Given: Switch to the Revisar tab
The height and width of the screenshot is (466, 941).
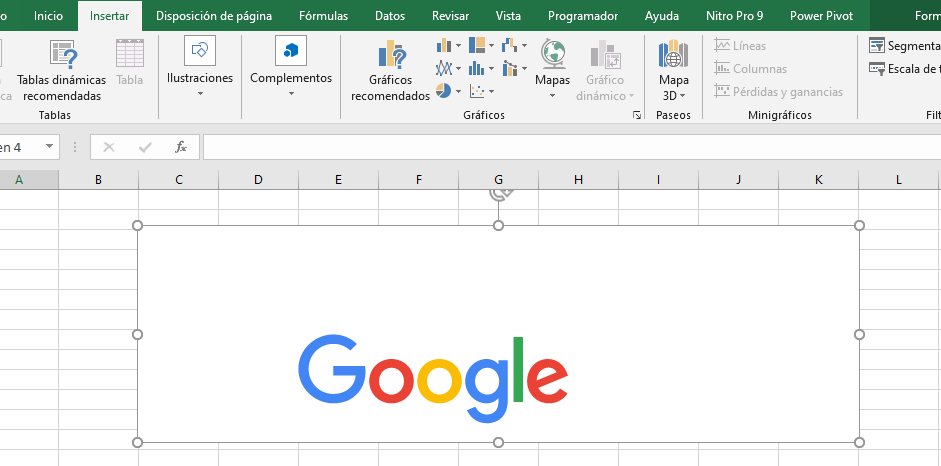Looking at the screenshot, I should [x=451, y=16].
